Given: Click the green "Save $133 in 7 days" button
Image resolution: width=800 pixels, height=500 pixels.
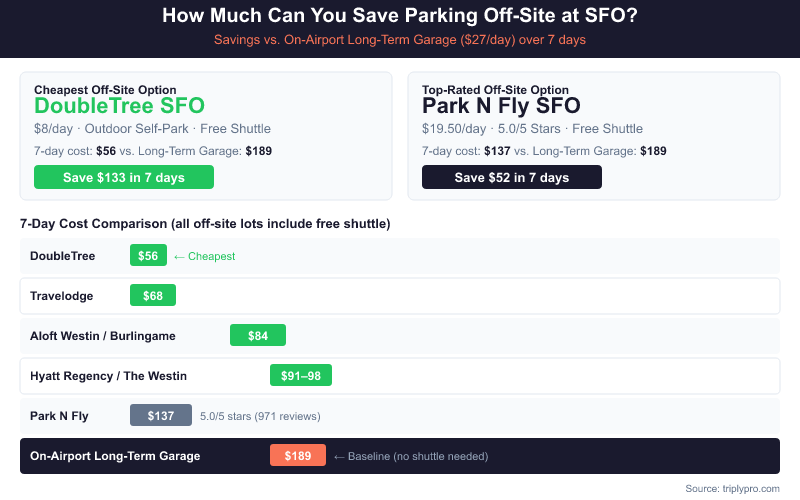Looking at the screenshot, I should point(124,177).
